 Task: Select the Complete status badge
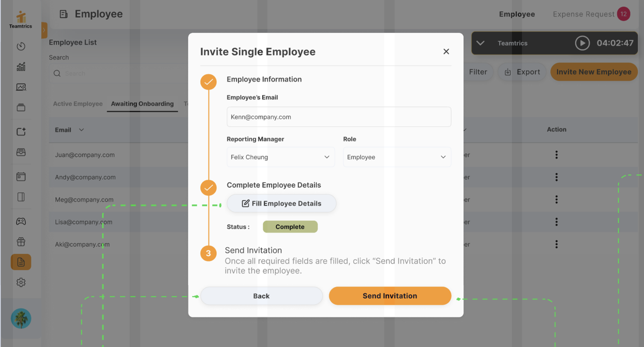coord(290,227)
